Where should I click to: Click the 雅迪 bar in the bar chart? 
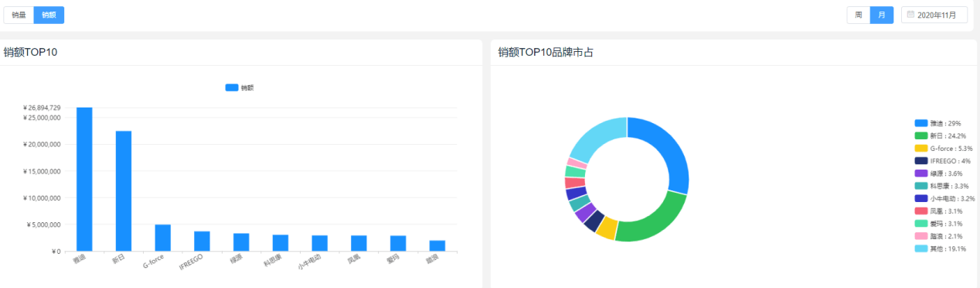(x=84, y=179)
